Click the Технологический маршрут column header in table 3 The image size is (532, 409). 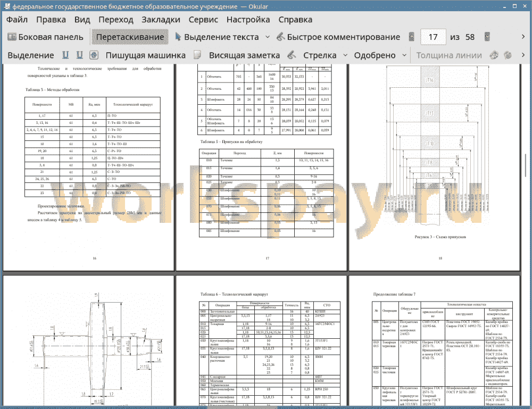tap(133, 105)
